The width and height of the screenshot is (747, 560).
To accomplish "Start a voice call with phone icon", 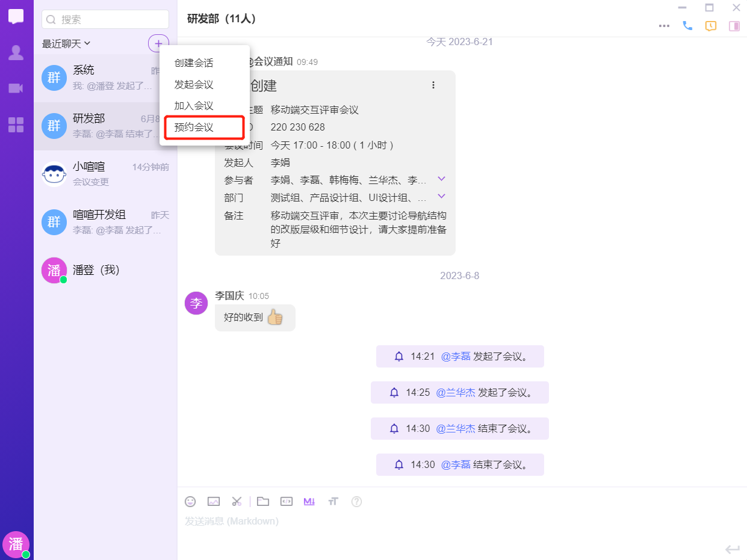I will pos(687,26).
